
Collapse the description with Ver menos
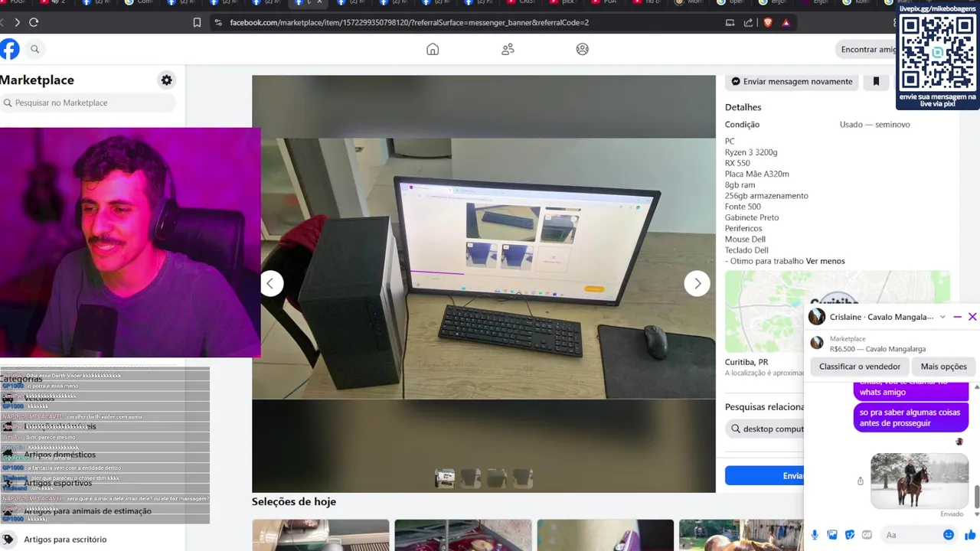tap(825, 261)
